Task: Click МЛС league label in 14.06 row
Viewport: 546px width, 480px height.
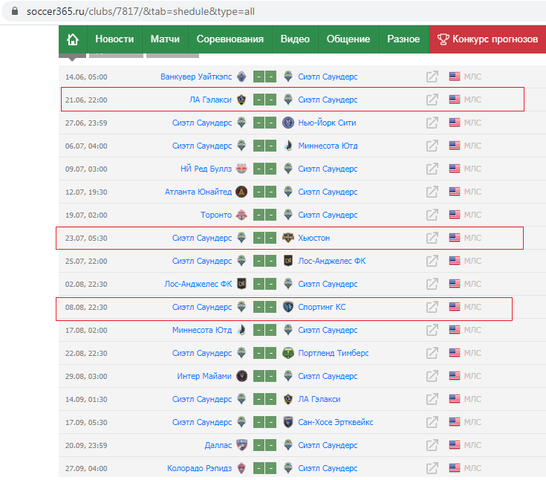Action: coord(473,77)
